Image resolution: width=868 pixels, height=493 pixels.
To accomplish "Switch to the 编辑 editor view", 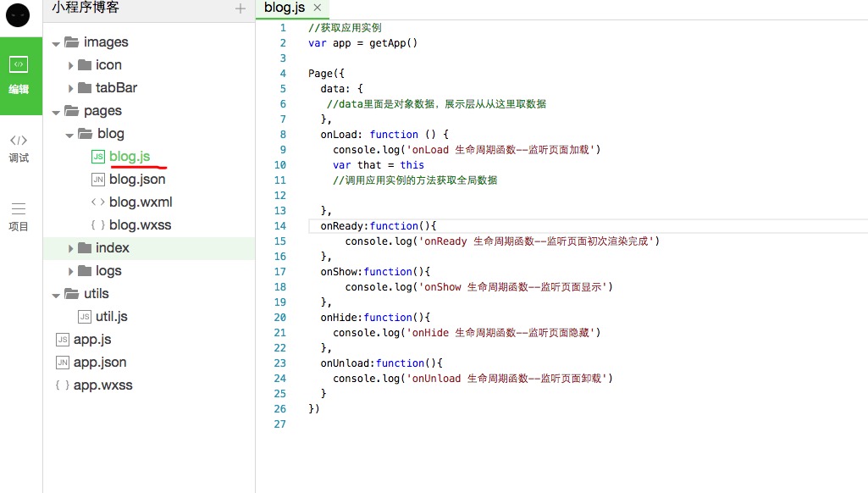I will (19, 75).
